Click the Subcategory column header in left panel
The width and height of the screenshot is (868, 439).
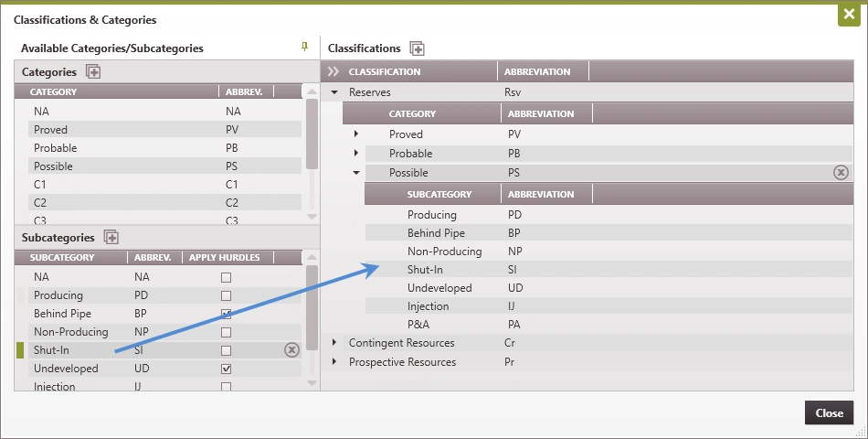[x=62, y=258]
